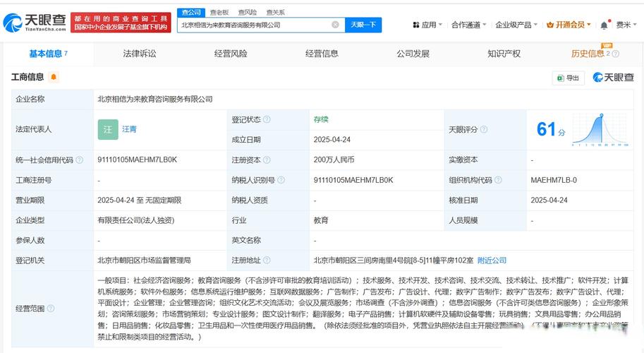644x353 pixels.
Task: Switch to the 历史信息 tab
Action: coord(588,54)
